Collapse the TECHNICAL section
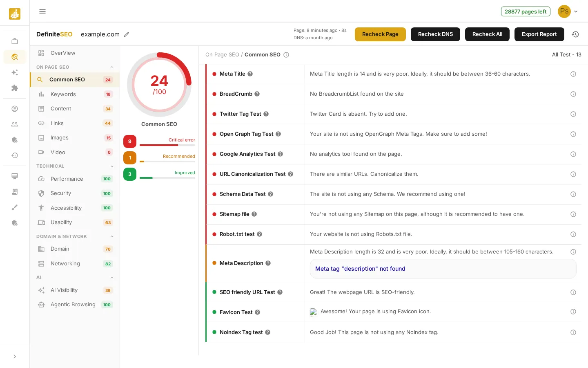This screenshot has height=368, width=588. click(x=112, y=166)
